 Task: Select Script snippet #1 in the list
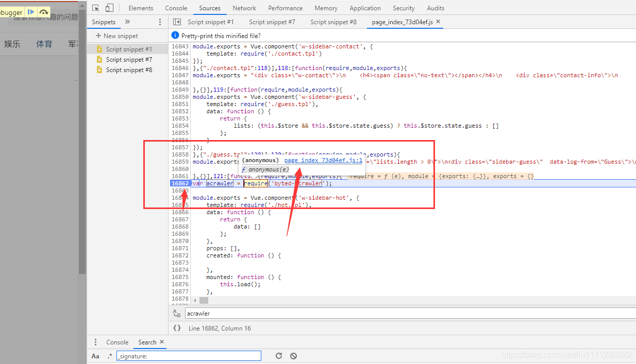coord(129,49)
